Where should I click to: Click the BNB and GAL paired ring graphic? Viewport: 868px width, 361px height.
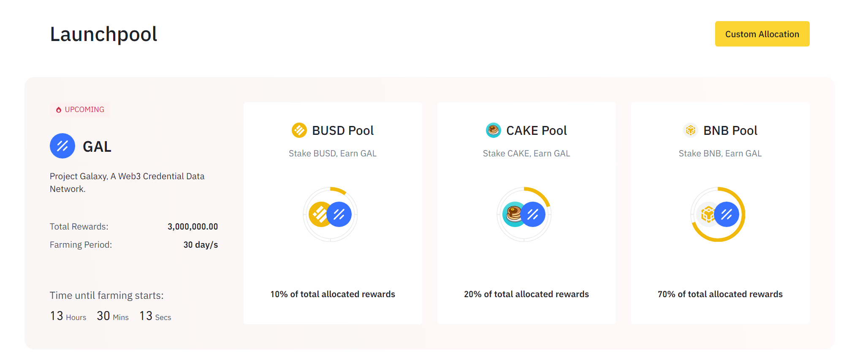coord(718,214)
